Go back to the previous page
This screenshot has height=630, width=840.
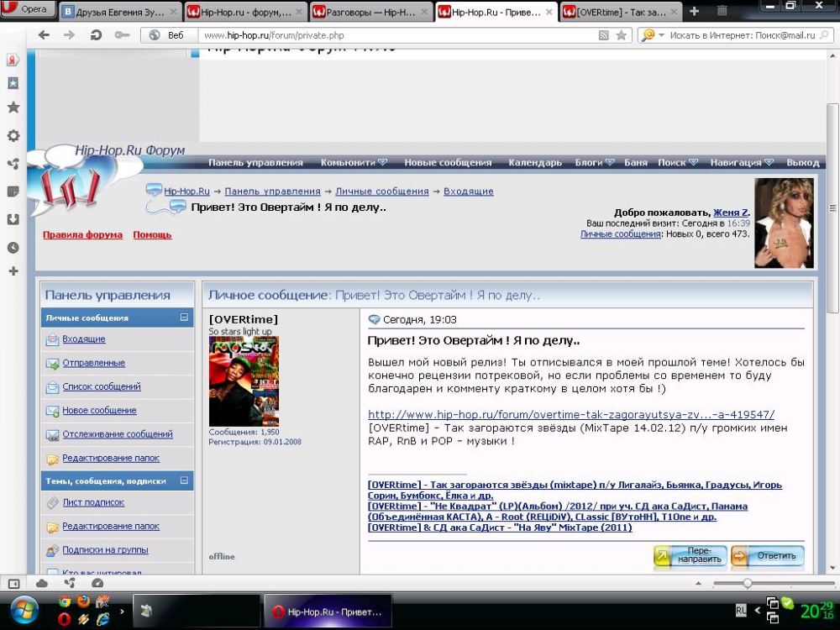[44, 34]
